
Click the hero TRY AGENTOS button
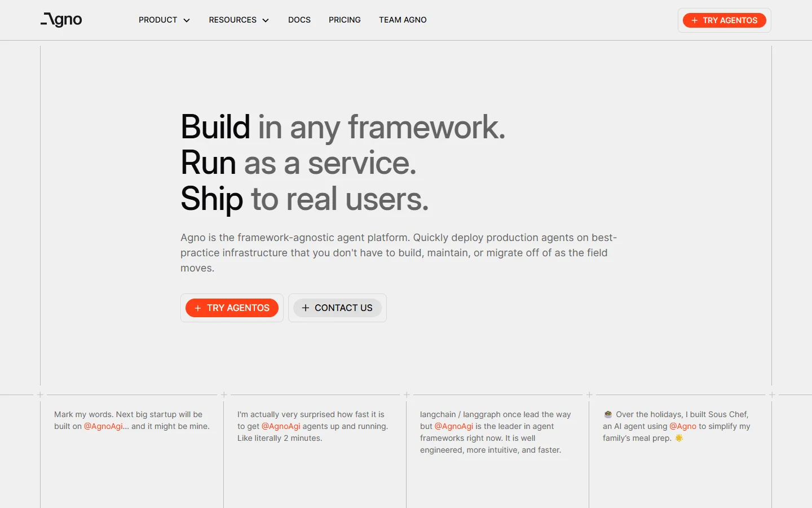(232, 308)
